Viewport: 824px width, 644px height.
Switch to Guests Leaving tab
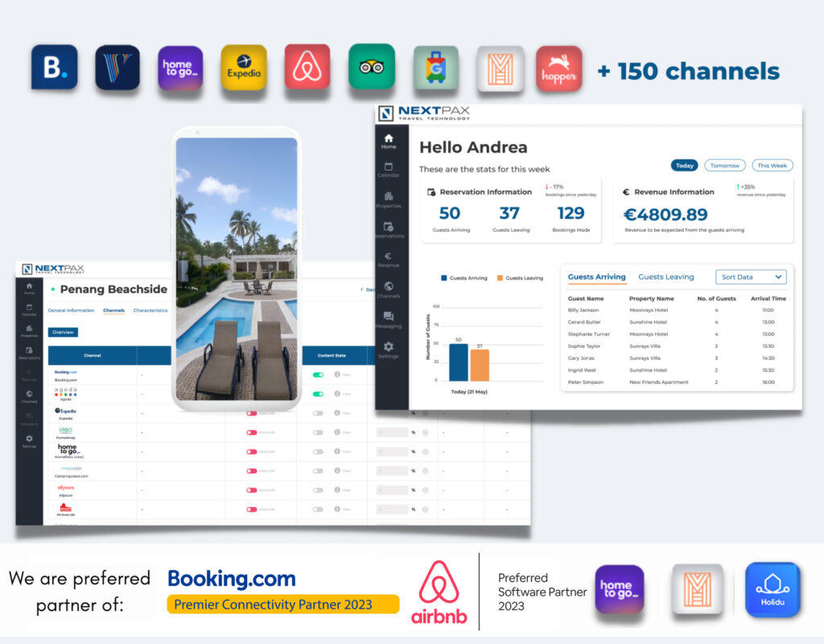666,277
